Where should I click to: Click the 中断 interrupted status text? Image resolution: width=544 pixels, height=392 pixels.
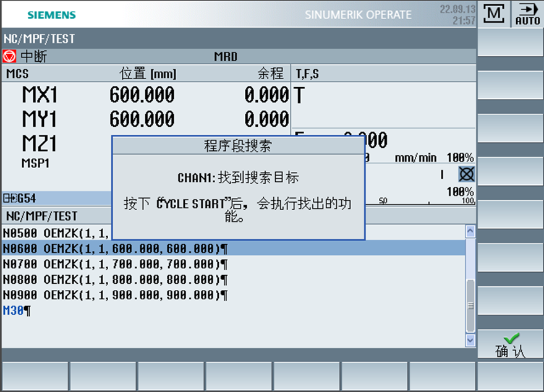coord(33,56)
